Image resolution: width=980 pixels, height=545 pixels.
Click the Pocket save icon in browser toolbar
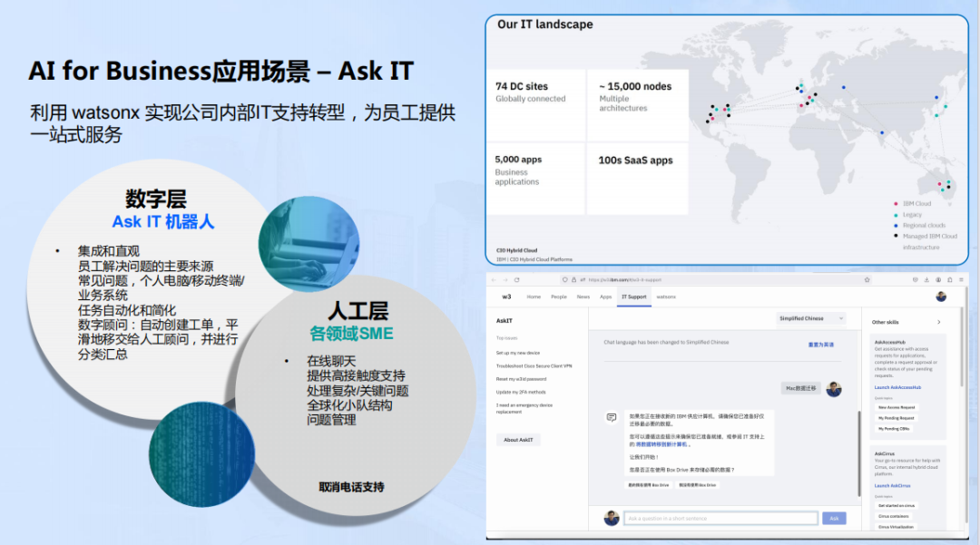point(915,279)
